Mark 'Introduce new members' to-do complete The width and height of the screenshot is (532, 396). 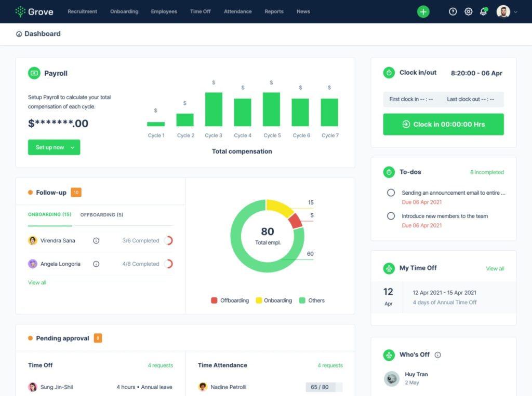[x=391, y=216]
